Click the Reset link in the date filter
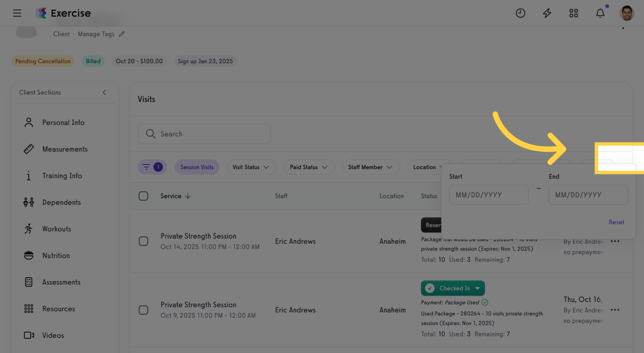This screenshot has width=644, height=353. click(x=616, y=222)
